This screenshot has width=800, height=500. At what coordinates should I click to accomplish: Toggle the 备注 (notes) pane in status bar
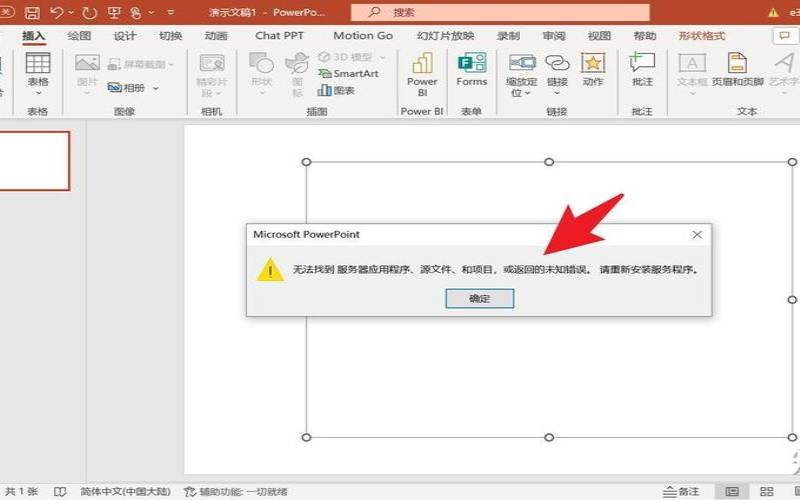[x=681, y=492]
